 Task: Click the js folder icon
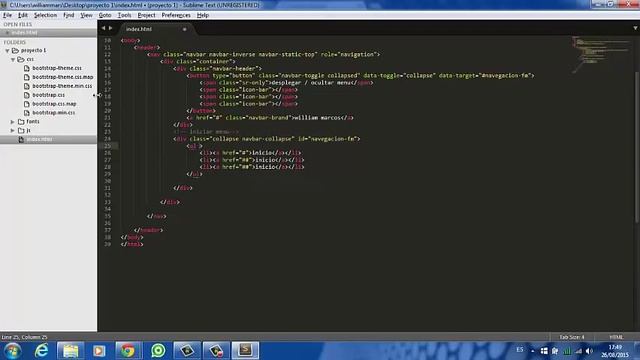point(21,131)
